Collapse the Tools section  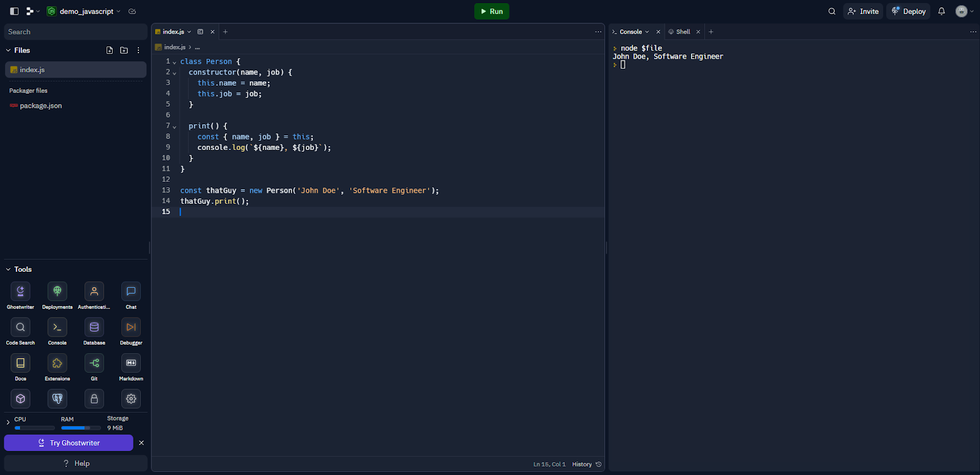(x=9, y=269)
